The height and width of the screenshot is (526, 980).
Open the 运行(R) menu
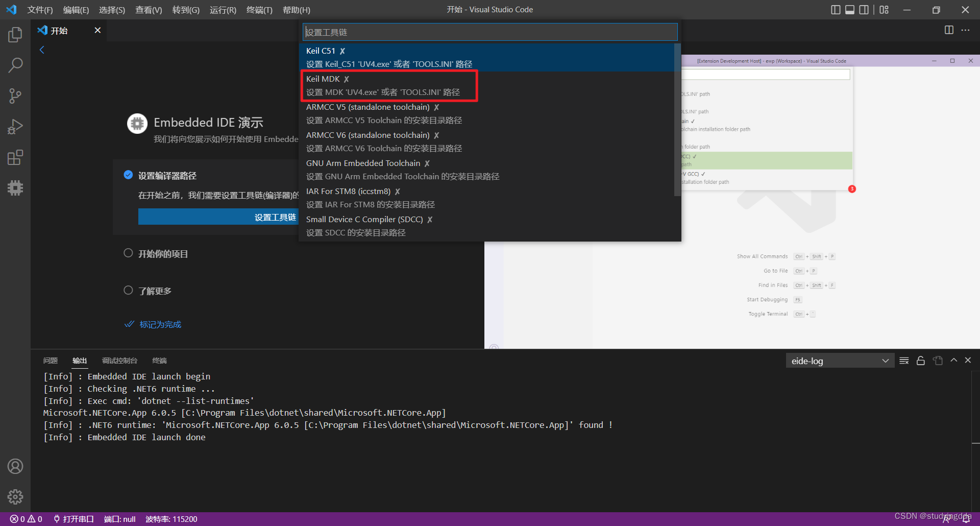click(x=223, y=10)
